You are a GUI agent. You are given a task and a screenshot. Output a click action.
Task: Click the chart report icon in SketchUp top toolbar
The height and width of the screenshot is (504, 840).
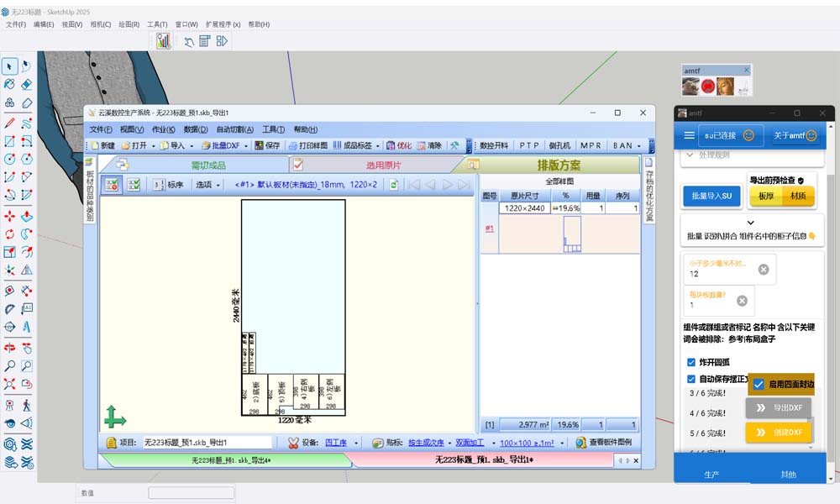click(163, 40)
